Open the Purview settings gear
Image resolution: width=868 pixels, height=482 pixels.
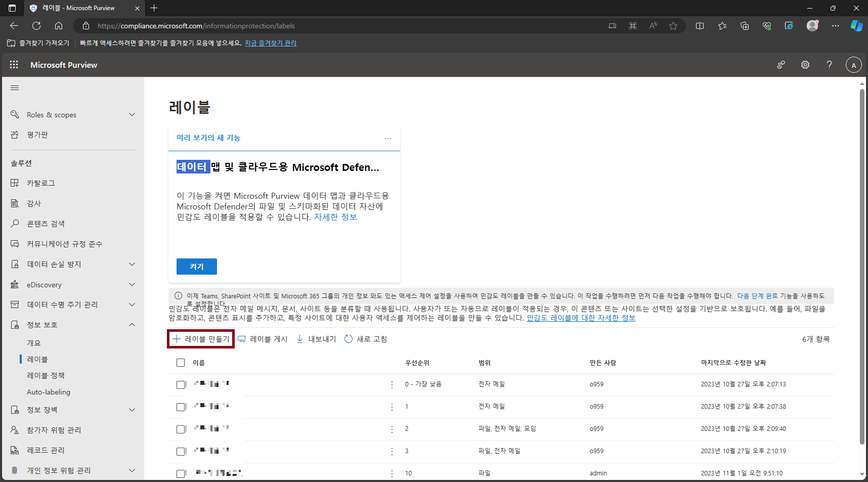pos(805,65)
